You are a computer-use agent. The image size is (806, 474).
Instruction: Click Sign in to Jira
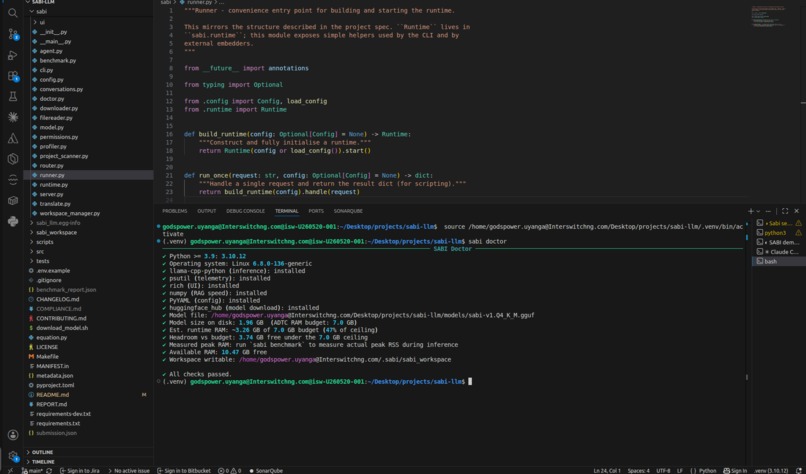pyautogui.click(x=80, y=470)
